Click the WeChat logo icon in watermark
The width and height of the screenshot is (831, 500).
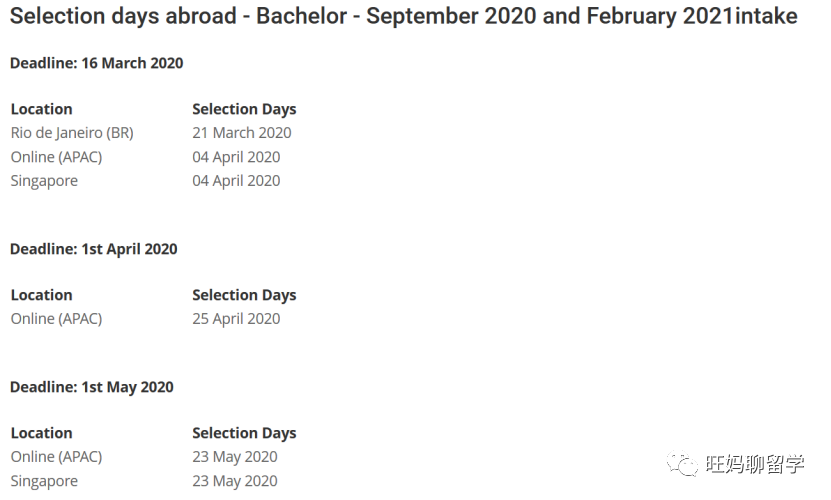tap(682, 464)
